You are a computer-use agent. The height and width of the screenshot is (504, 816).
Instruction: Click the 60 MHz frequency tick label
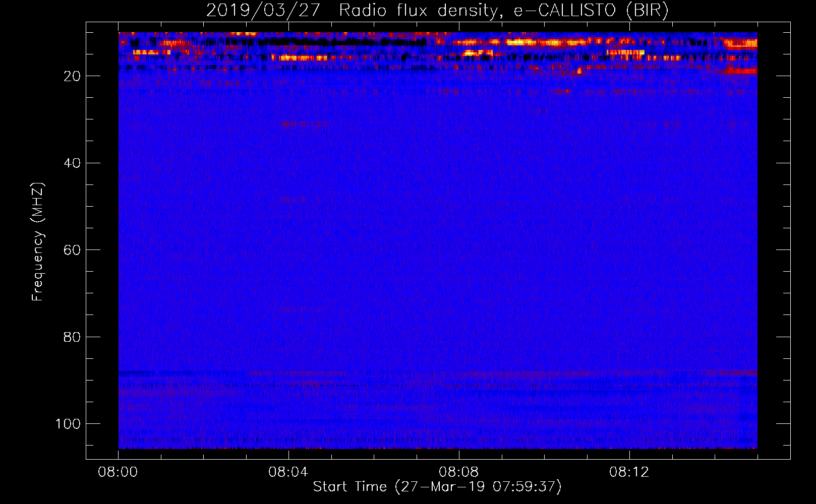[72, 250]
